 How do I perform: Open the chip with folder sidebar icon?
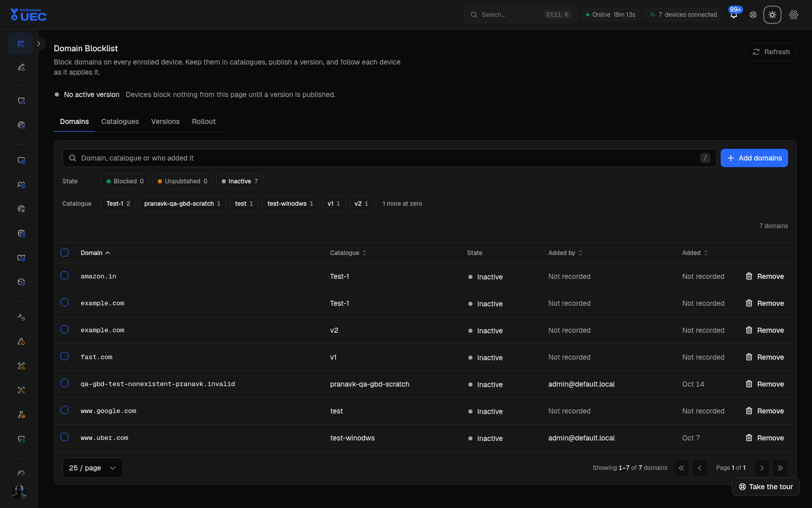21,233
